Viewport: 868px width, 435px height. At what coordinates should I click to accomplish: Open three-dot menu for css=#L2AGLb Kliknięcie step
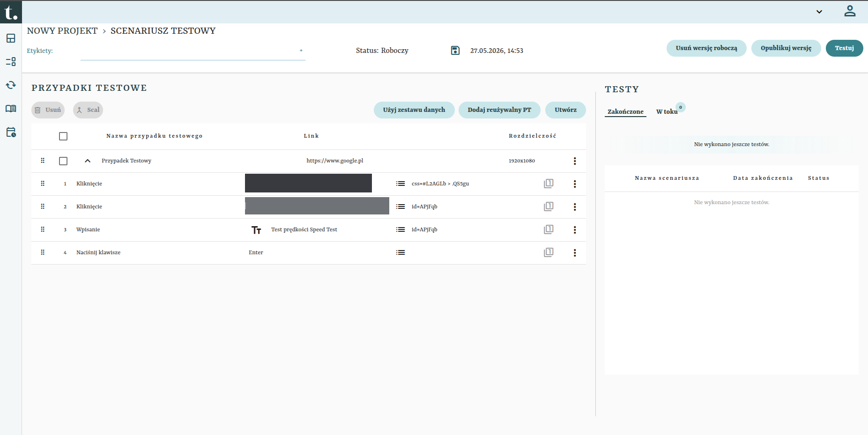[x=575, y=184]
